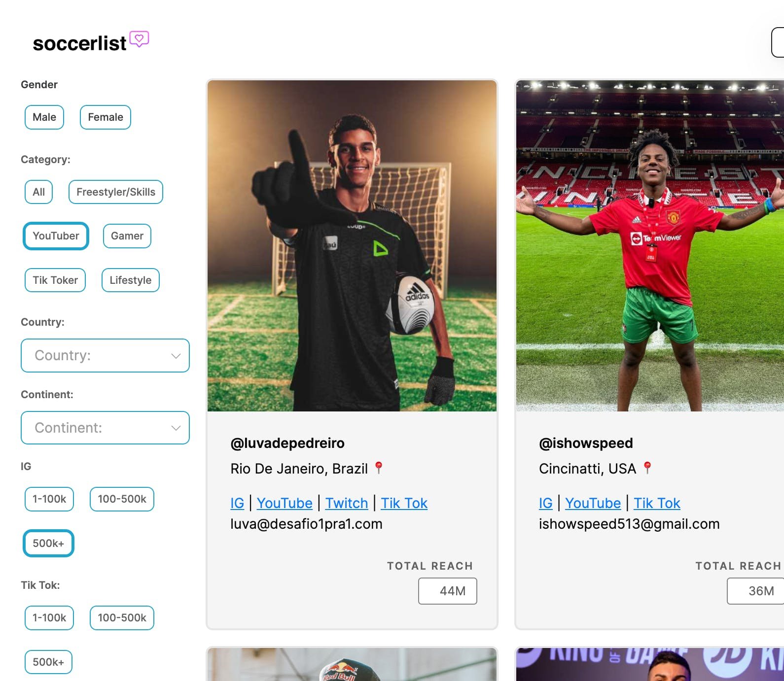Open ishowspeed's YouTube link
784x681 pixels.
click(x=593, y=503)
